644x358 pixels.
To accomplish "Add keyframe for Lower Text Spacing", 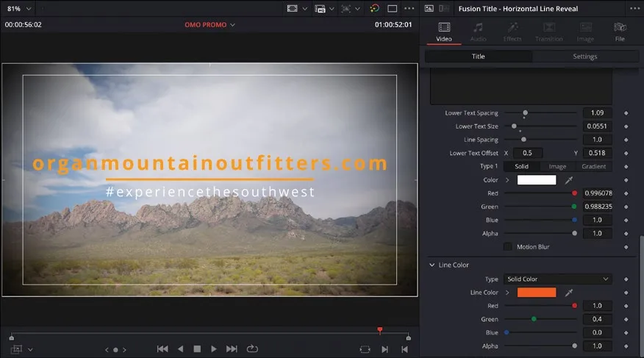I will coord(626,113).
